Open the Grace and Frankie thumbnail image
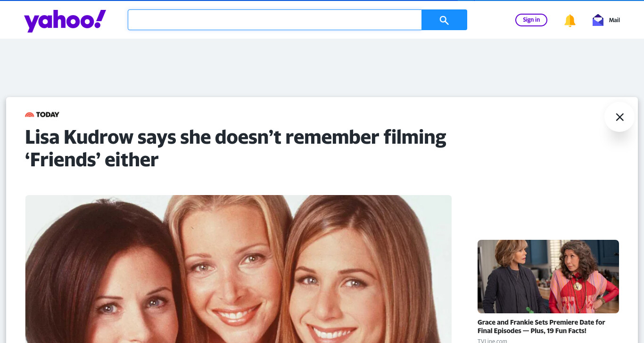 pos(548,277)
